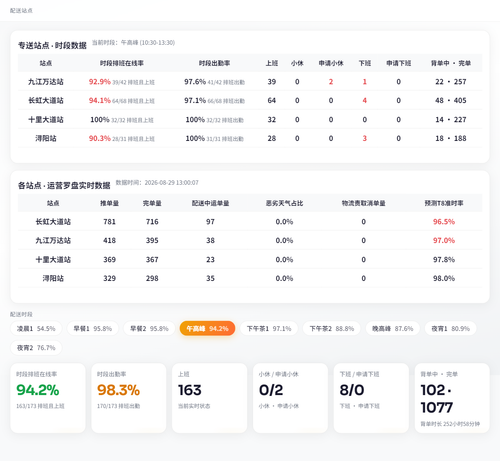The image size is (500, 461).
Task: Select 长虹大道站 in the 时段数据 table
Action: [46, 100]
